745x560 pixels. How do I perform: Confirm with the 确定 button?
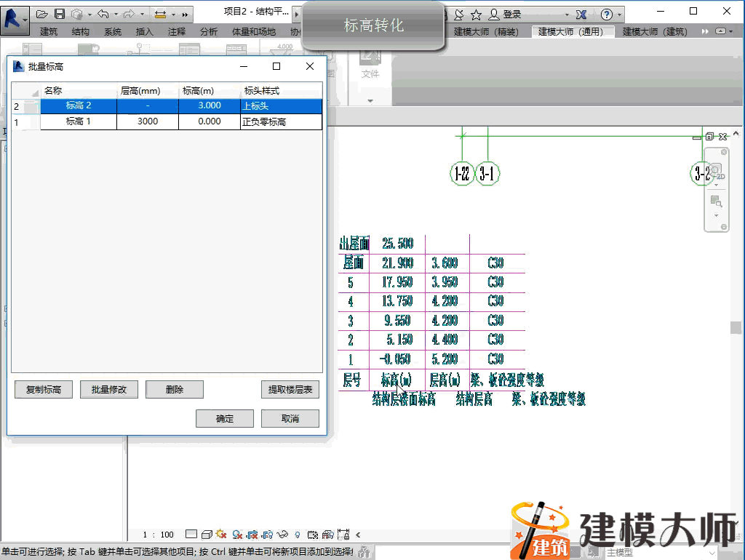tap(225, 418)
